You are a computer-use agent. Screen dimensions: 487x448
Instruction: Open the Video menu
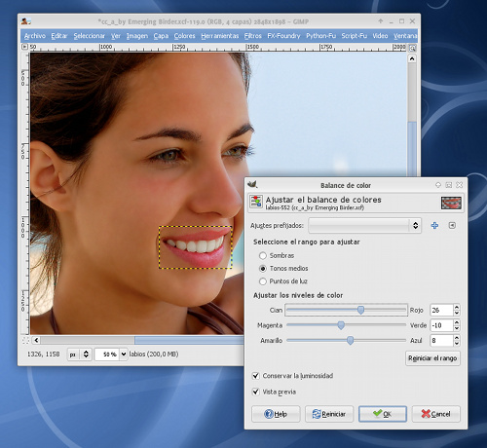pyautogui.click(x=380, y=36)
